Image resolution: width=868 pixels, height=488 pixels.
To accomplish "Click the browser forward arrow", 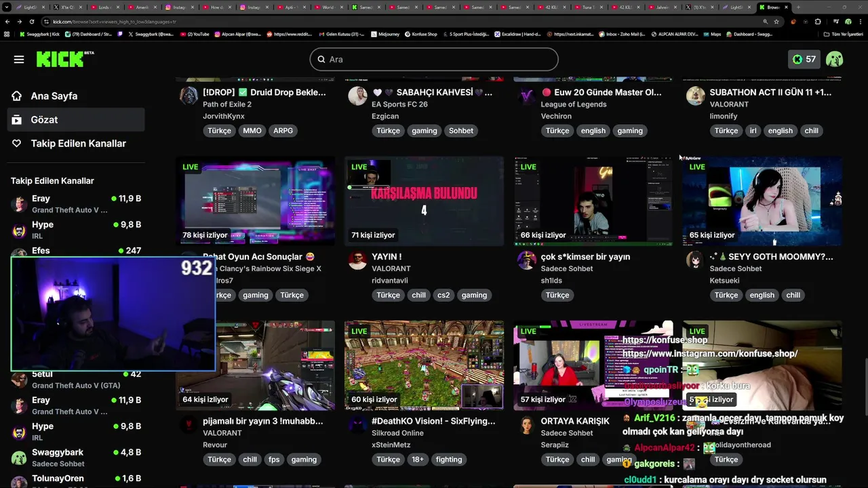I will point(20,22).
